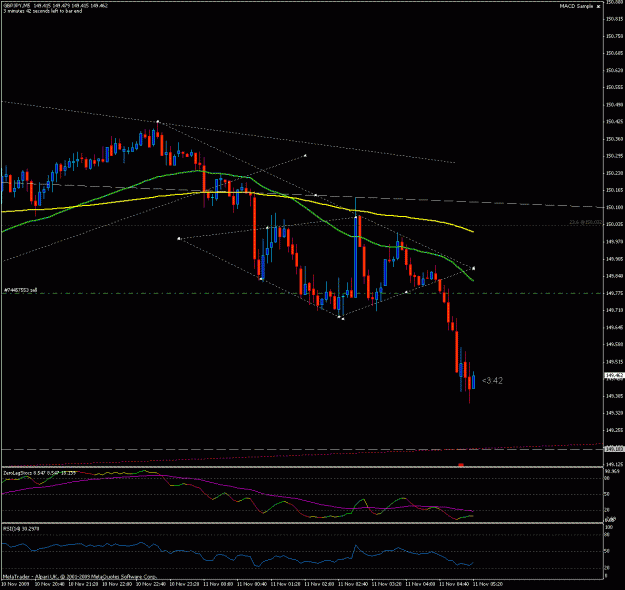Click the 149.775 price scale label

[x=614, y=293]
